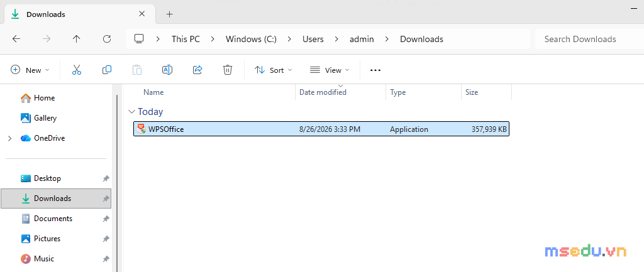Click chevron after Users in path
The width and height of the screenshot is (644, 272).
337,39
